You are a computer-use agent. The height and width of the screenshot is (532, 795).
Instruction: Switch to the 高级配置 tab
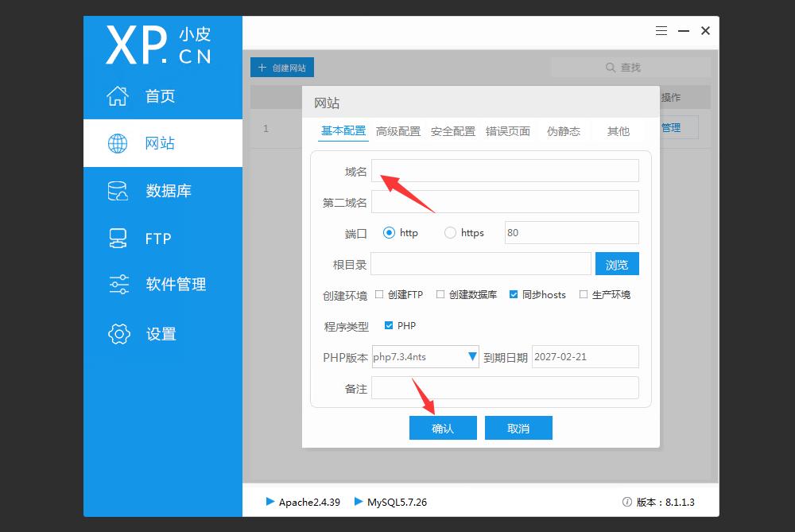point(397,131)
